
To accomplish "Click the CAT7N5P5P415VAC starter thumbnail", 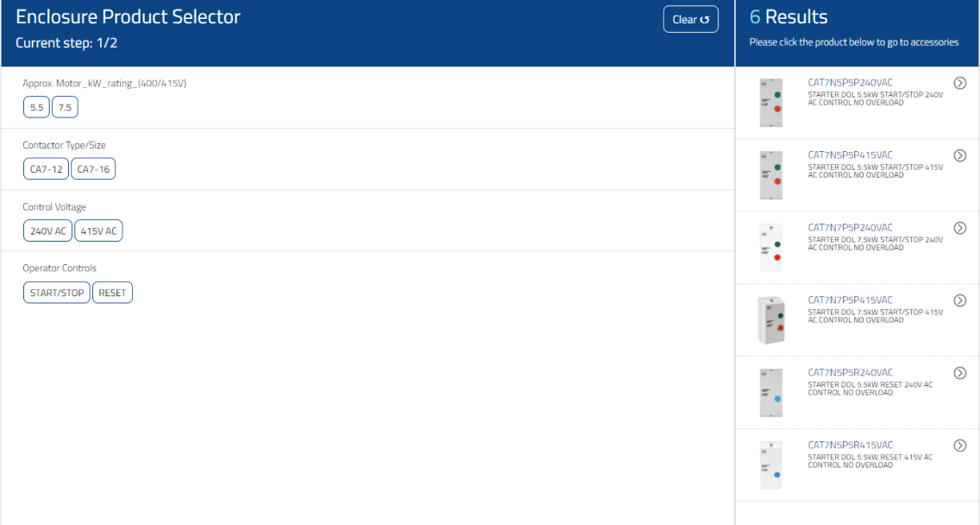I will [x=770, y=175].
